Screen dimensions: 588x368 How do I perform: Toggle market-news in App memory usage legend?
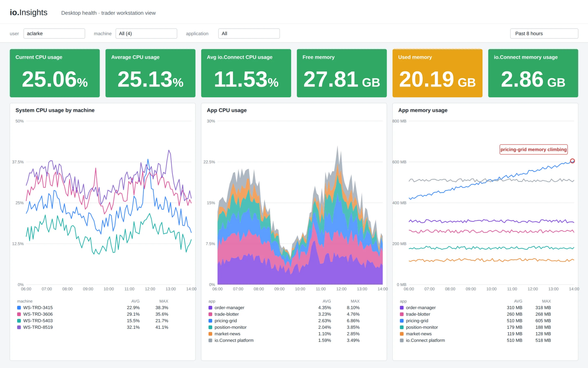(x=416, y=334)
